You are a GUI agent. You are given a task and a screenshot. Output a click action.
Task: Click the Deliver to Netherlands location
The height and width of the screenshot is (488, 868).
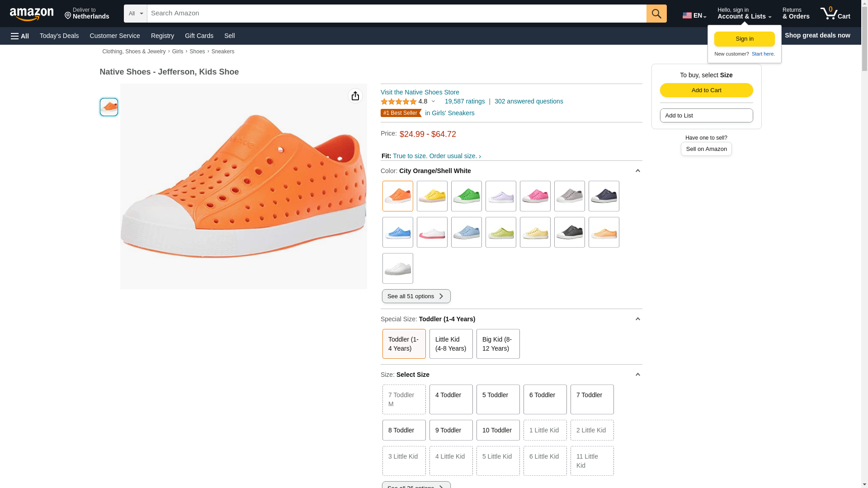click(x=87, y=14)
